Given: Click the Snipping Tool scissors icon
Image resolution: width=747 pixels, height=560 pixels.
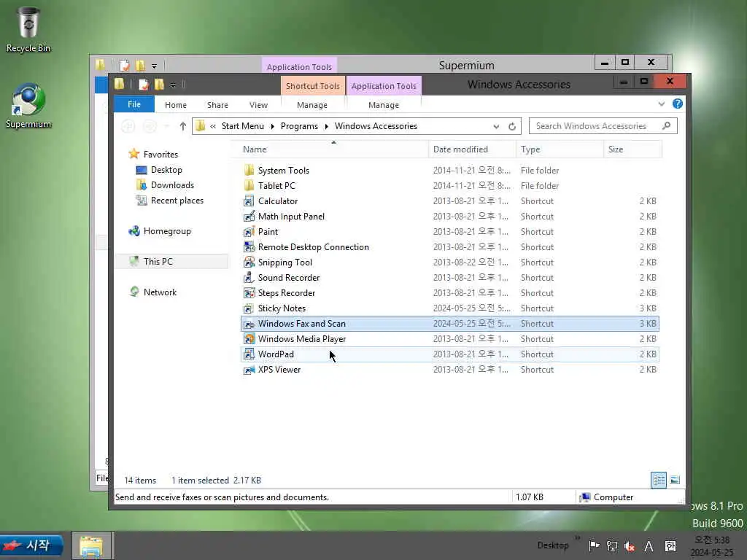Looking at the screenshot, I should tap(249, 262).
